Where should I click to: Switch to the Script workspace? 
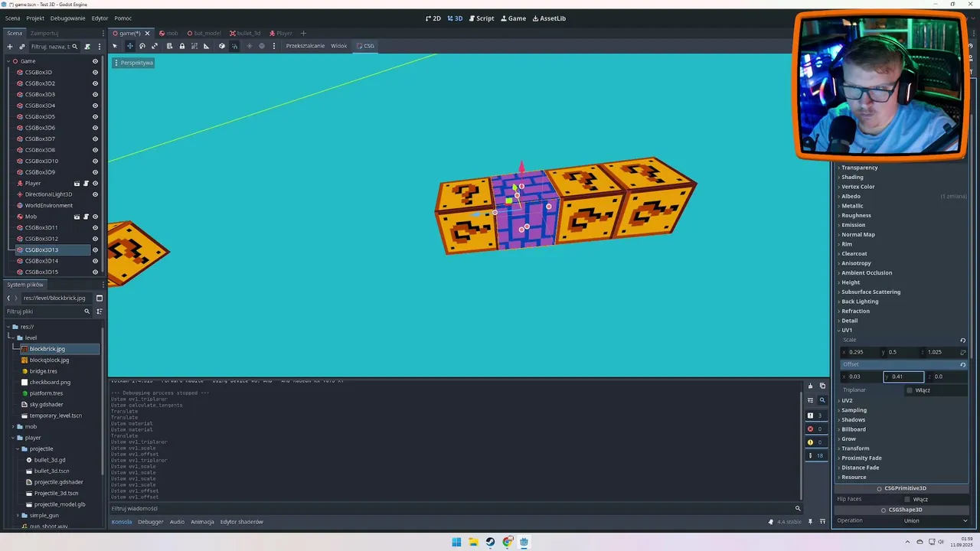point(482,18)
